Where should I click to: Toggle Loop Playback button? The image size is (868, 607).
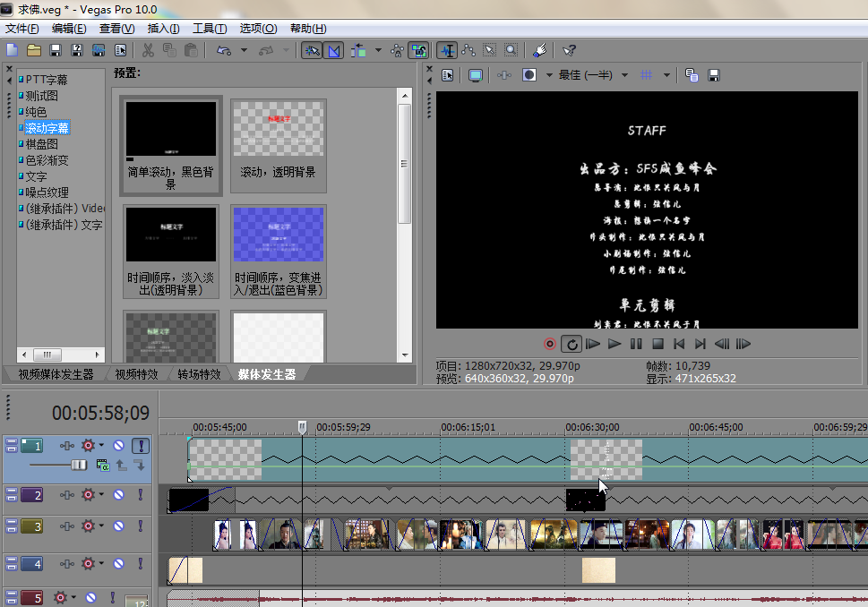572,344
